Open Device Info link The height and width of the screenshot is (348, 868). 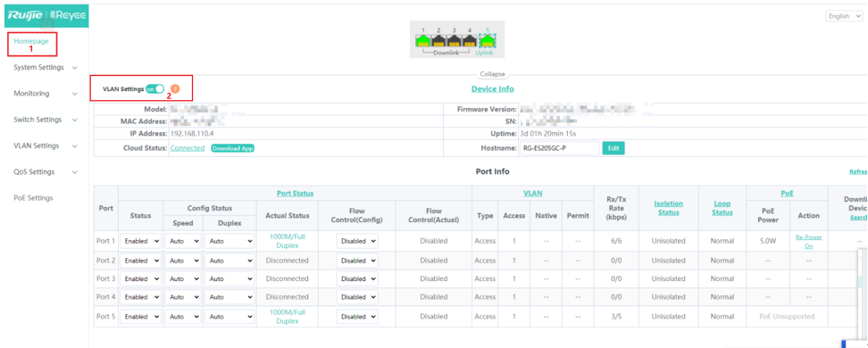point(493,88)
